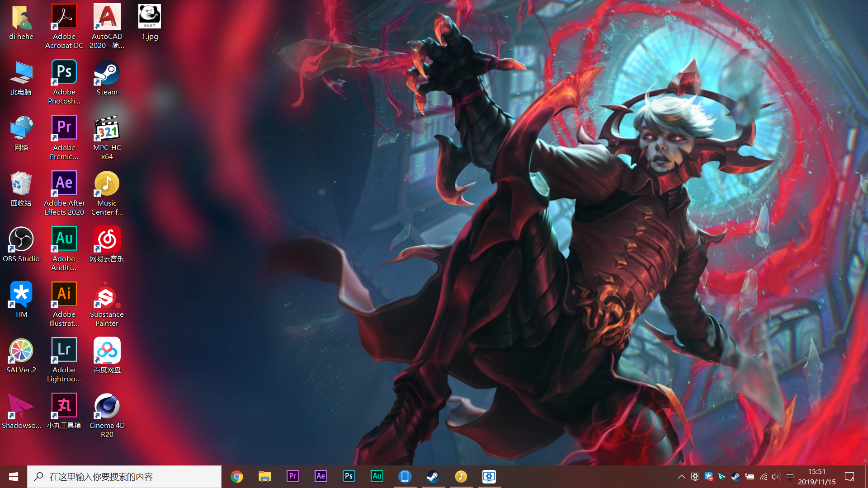This screenshot has width=868, height=488.
Task: Select the Adobe Audition desktop shortcut
Action: click(64, 249)
